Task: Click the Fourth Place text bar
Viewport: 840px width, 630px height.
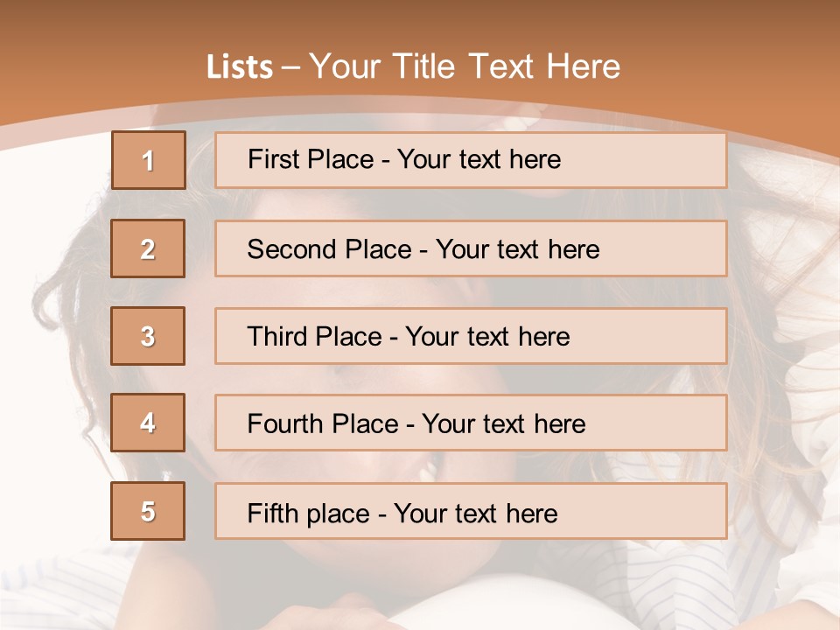Action: (x=471, y=423)
